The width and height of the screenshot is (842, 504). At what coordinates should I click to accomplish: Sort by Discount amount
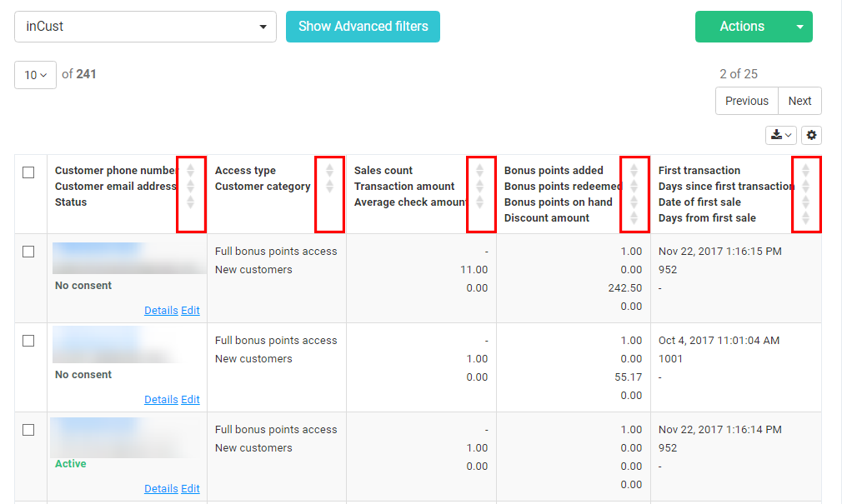point(634,218)
